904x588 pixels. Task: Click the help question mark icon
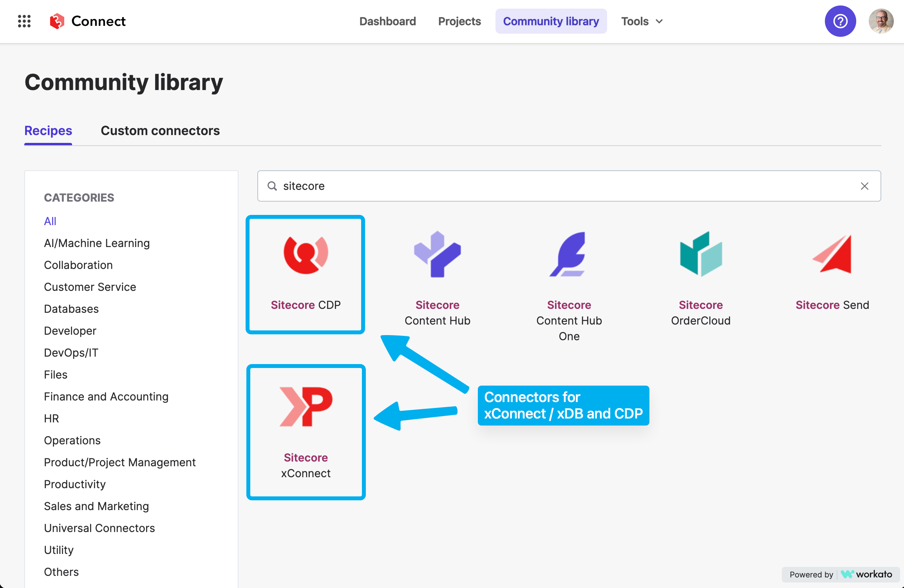841,21
